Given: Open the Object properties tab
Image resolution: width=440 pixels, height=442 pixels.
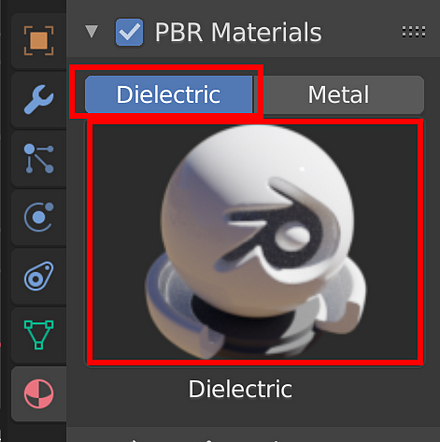Looking at the screenshot, I should tap(39, 40).
